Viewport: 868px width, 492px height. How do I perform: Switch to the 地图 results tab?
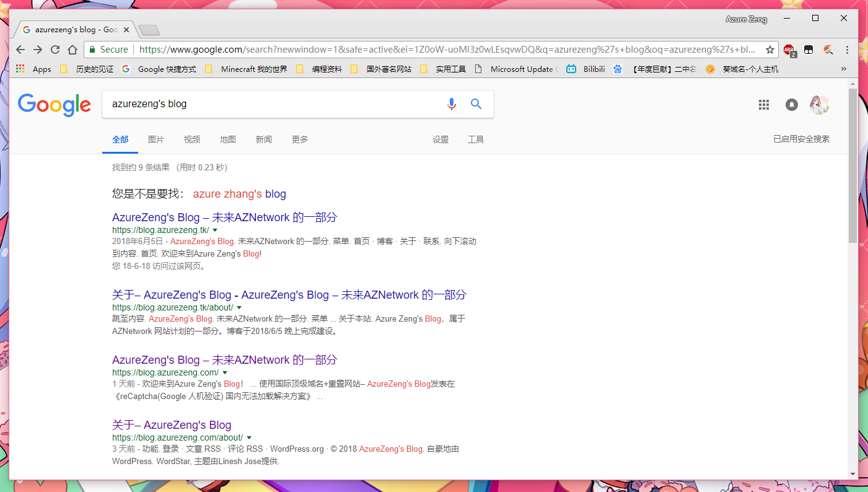point(228,139)
